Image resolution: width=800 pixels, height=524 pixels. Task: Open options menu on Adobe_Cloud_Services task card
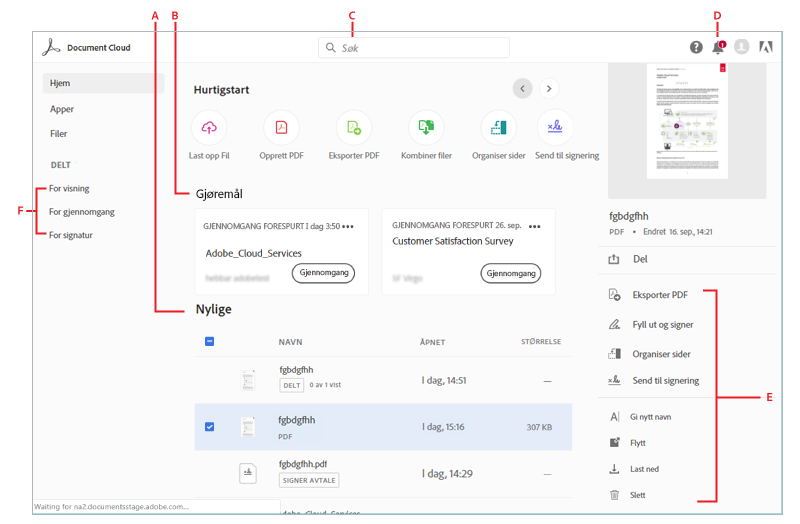point(348,226)
